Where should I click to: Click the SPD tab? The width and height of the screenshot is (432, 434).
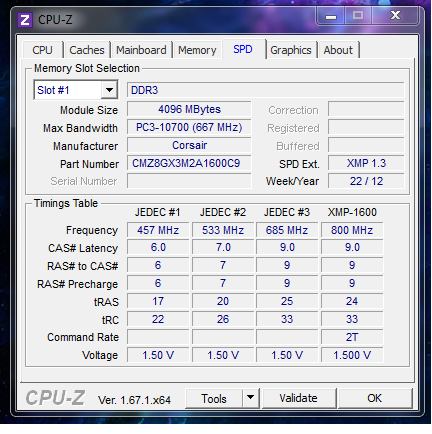pos(243,49)
